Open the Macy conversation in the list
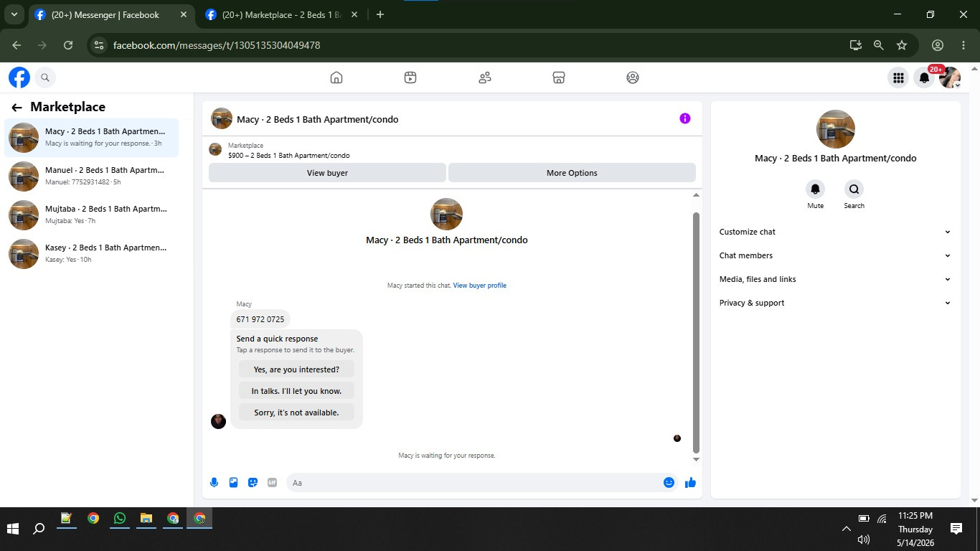This screenshot has height=551, width=980. pyautogui.click(x=92, y=137)
